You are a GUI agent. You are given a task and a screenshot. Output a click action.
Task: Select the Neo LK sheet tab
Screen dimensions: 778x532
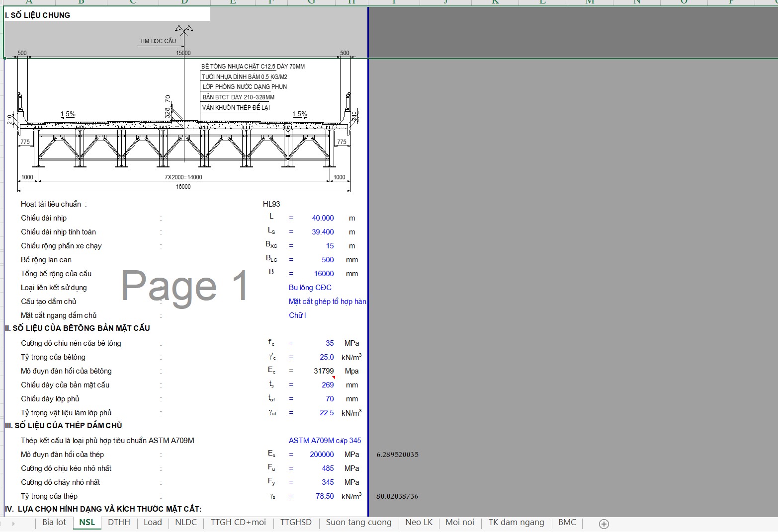(x=419, y=523)
